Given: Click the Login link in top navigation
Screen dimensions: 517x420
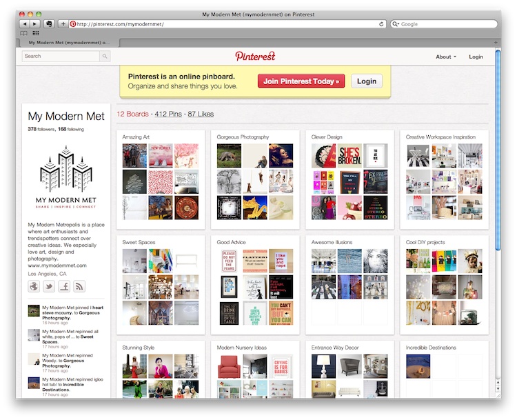Looking at the screenshot, I should (x=476, y=57).
